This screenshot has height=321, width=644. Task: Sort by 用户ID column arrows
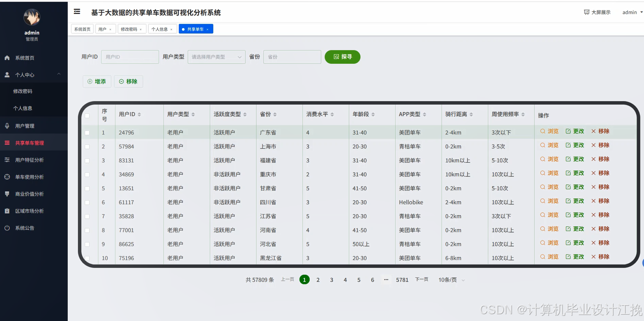(139, 115)
